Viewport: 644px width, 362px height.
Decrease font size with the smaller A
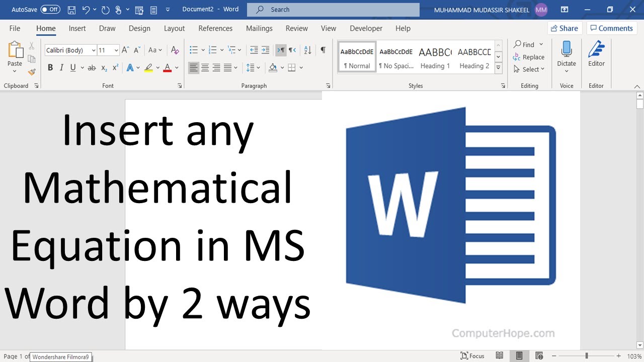pos(137,50)
